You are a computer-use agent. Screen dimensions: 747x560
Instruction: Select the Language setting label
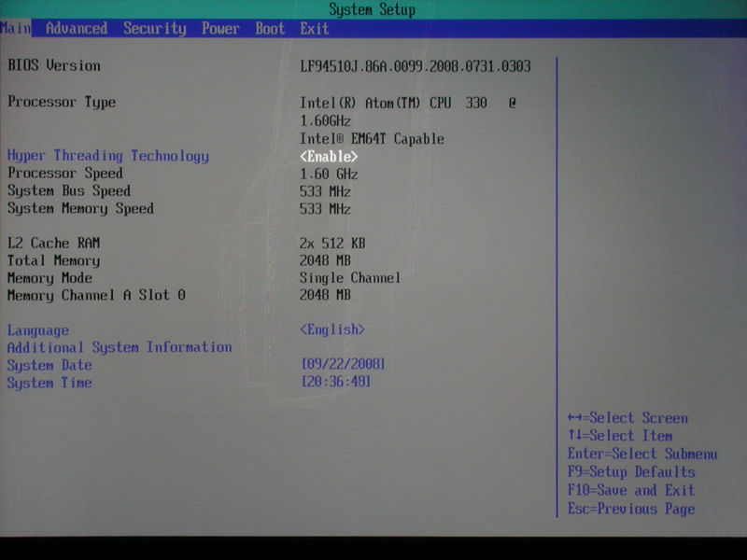38,330
